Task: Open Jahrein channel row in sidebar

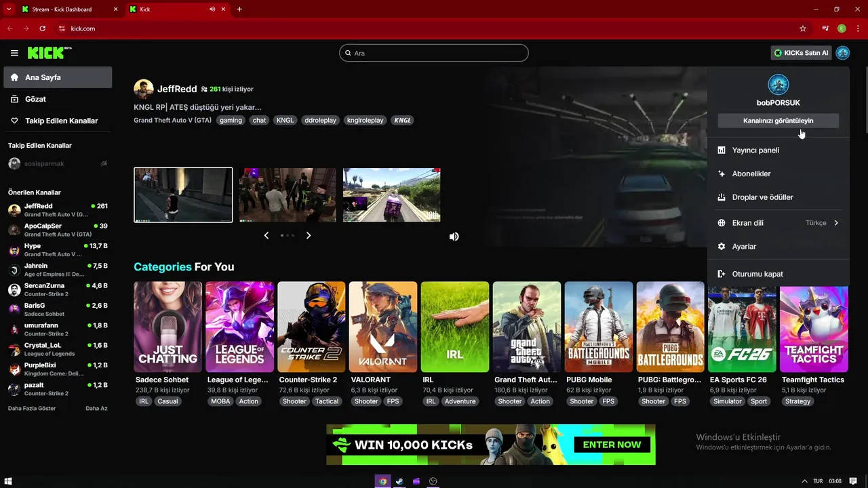Action: pos(58,270)
